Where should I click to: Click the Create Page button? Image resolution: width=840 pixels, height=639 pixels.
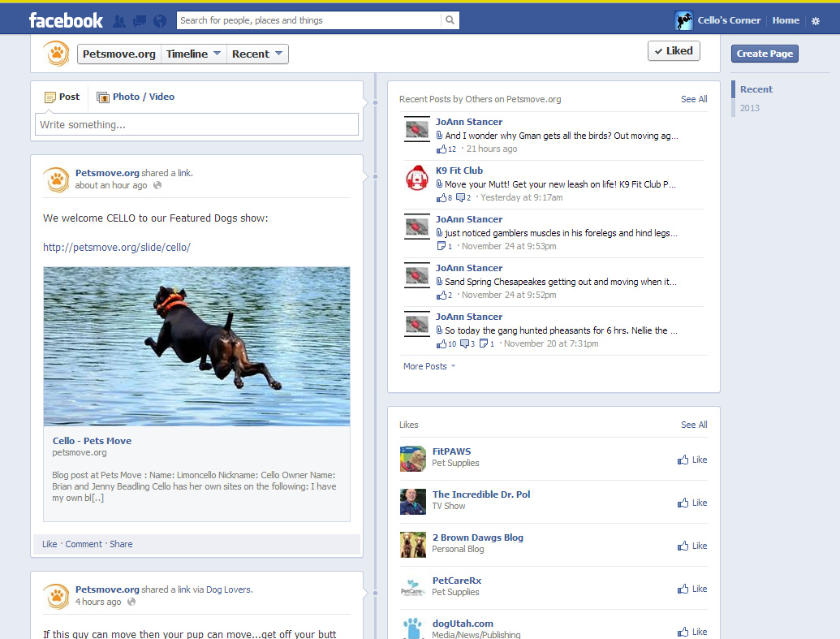point(765,54)
